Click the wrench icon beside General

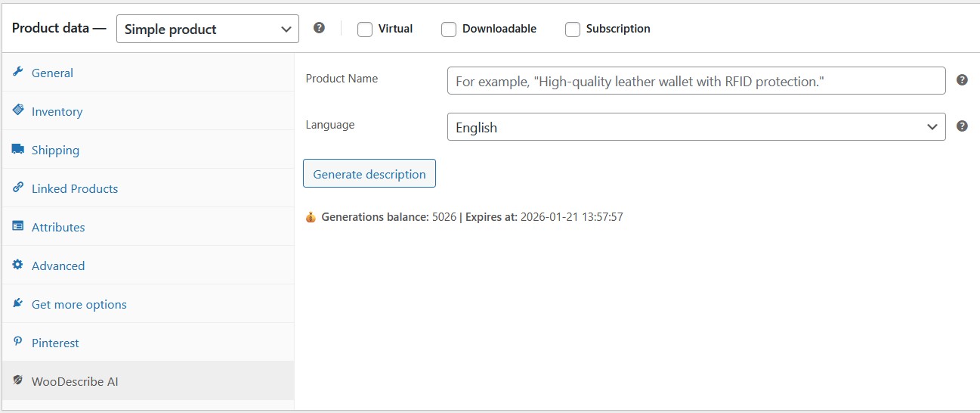point(18,72)
